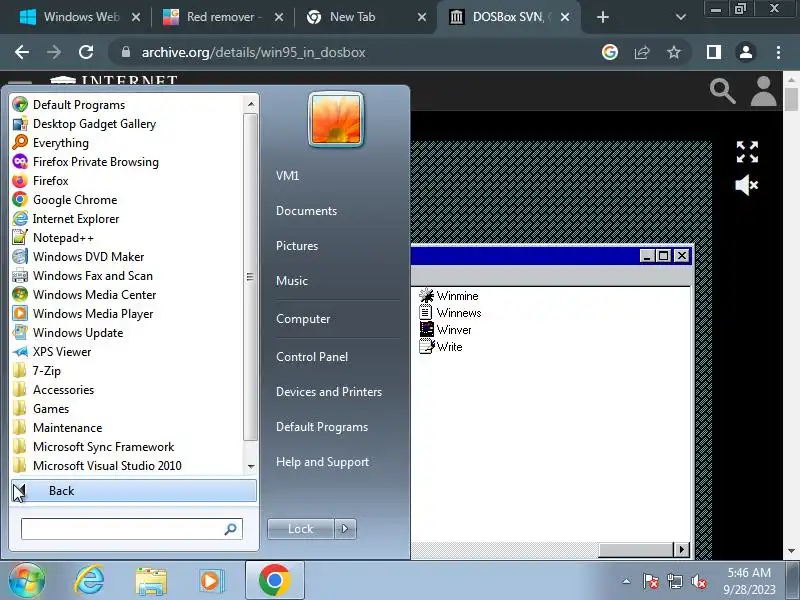Open Help and Support
The height and width of the screenshot is (600, 800).
pyautogui.click(x=322, y=462)
